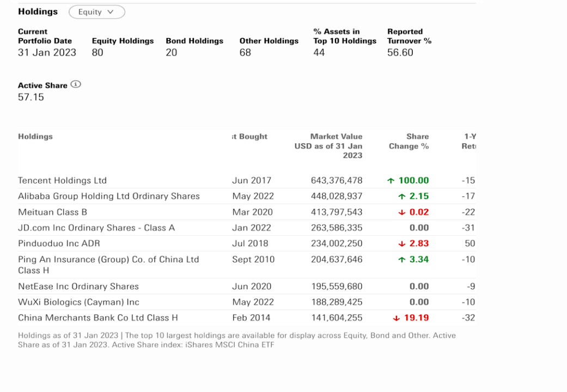Viewport: 567px width, 392px height.
Task: Click Meituan bought date Mar 2020
Action: [x=252, y=212]
